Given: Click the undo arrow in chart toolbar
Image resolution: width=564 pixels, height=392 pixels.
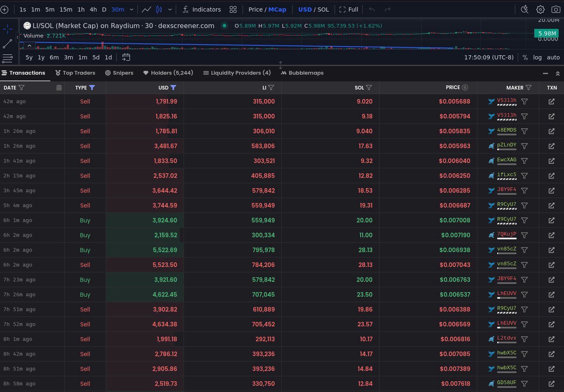Looking at the screenshot, I should tap(372, 9).
